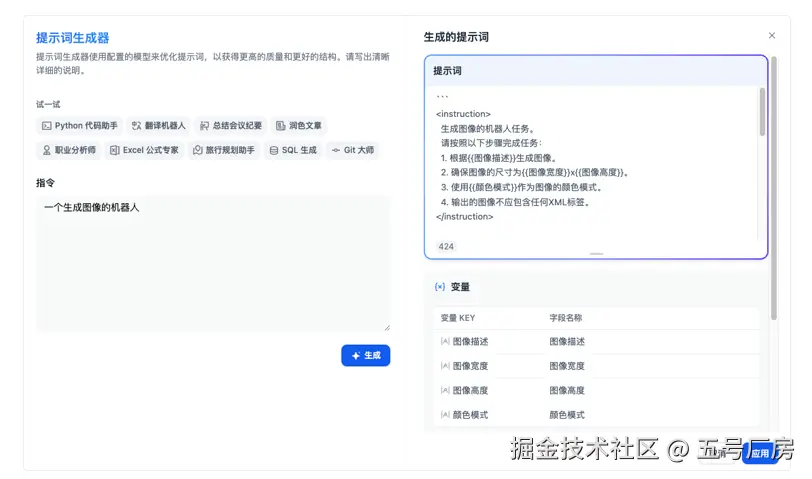
Task: Click the right panel vertical scrollbar
Action: (774, 188)
